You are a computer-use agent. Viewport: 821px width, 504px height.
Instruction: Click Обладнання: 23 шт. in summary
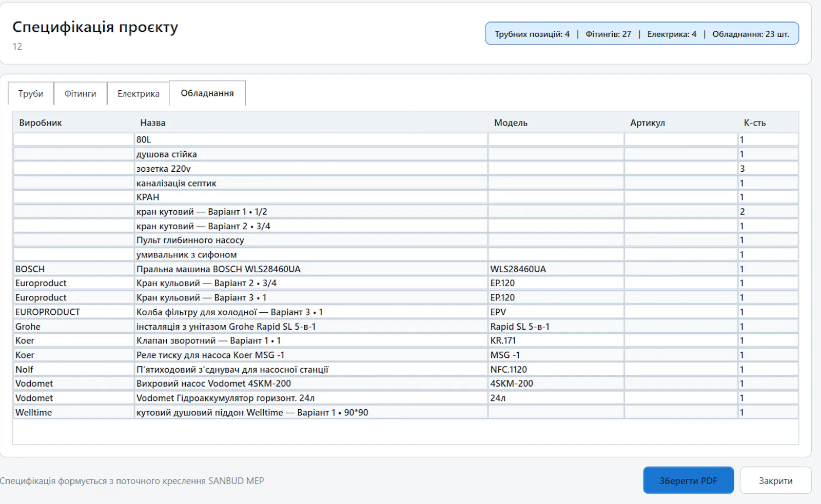click(751, 34)
